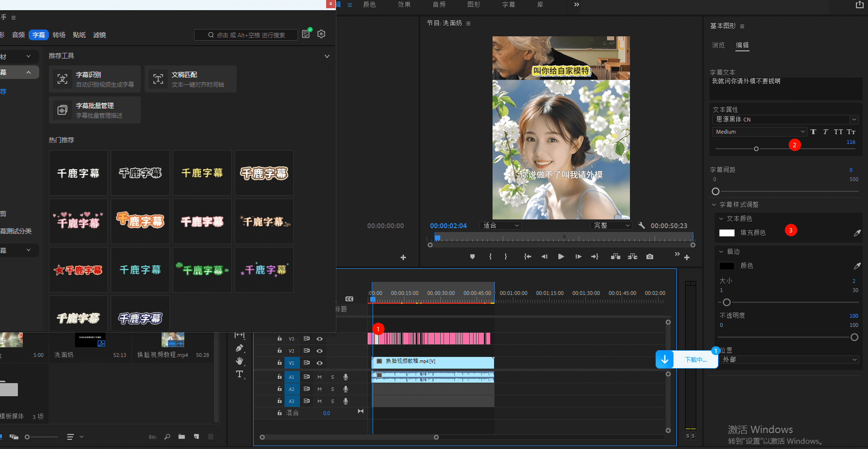Mute audio track A1
This screenshot has width=868, height=449.
tap(319, 377)
